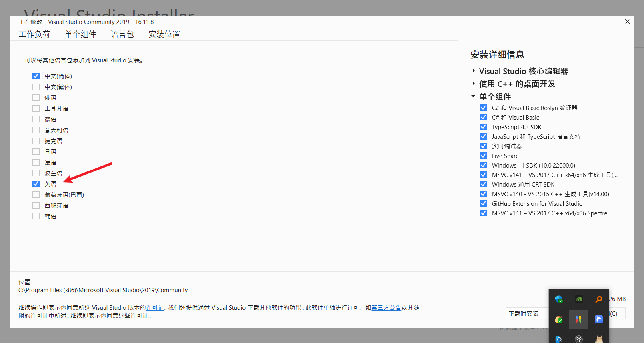The height and width of the screenshot is (343, 644).
Task: Expand 使用 C++ 的桌面开发 details
Action: click(474, 84)
